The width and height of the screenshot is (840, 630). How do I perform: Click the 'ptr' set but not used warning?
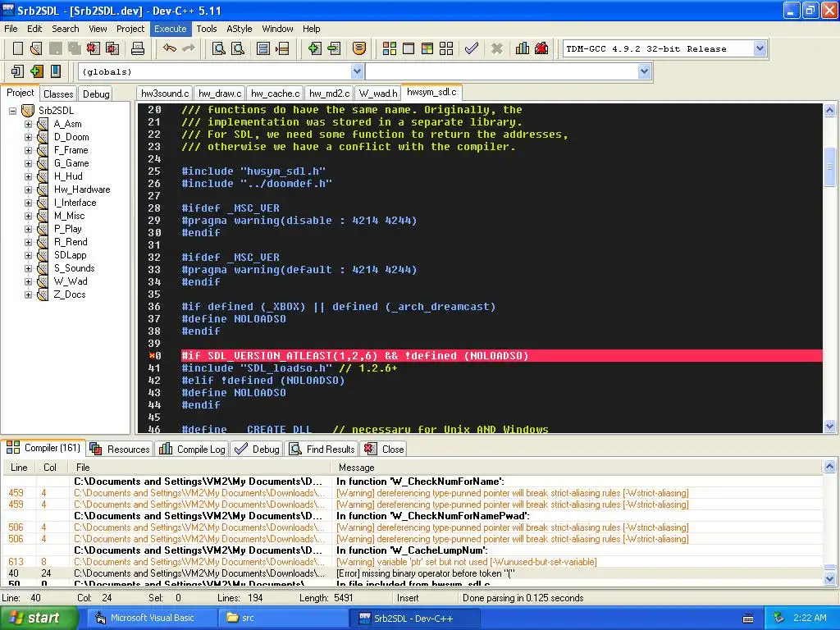[413, 562]
